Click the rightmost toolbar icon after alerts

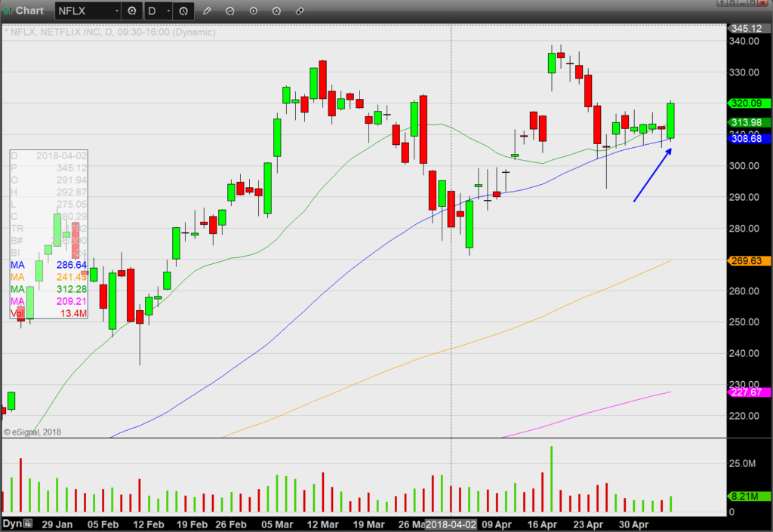300,11
